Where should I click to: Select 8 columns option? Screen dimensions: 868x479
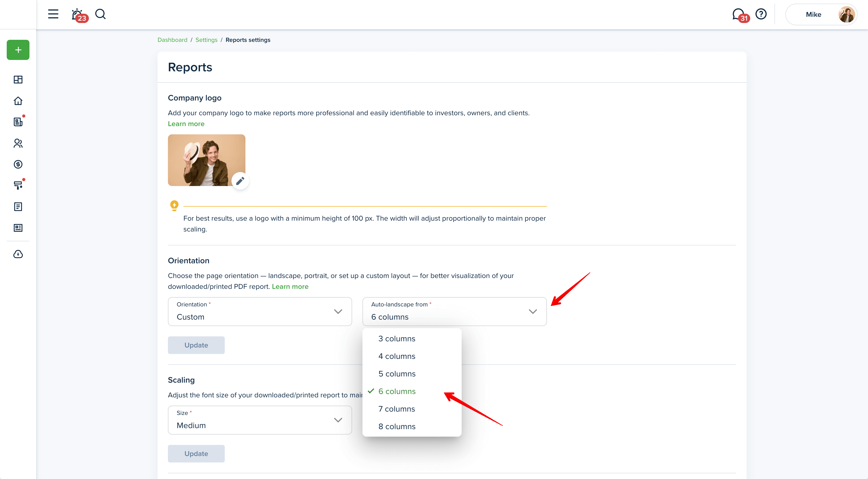397,426
